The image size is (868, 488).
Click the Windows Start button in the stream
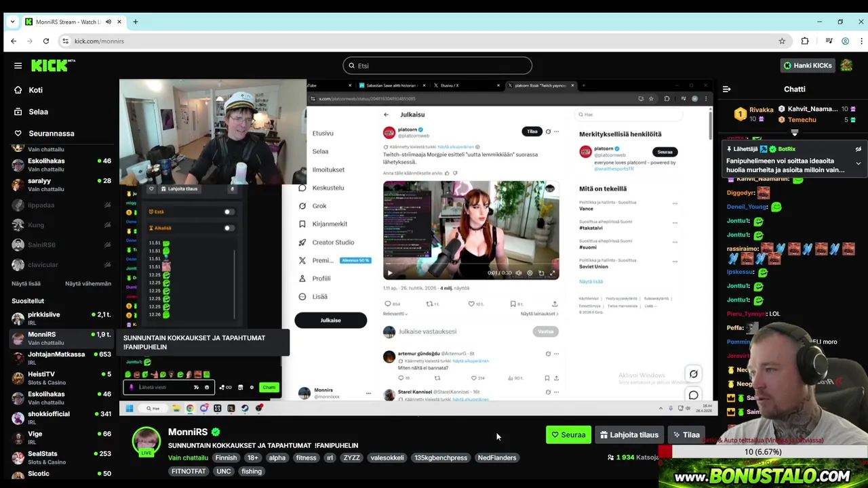(130, 408)
